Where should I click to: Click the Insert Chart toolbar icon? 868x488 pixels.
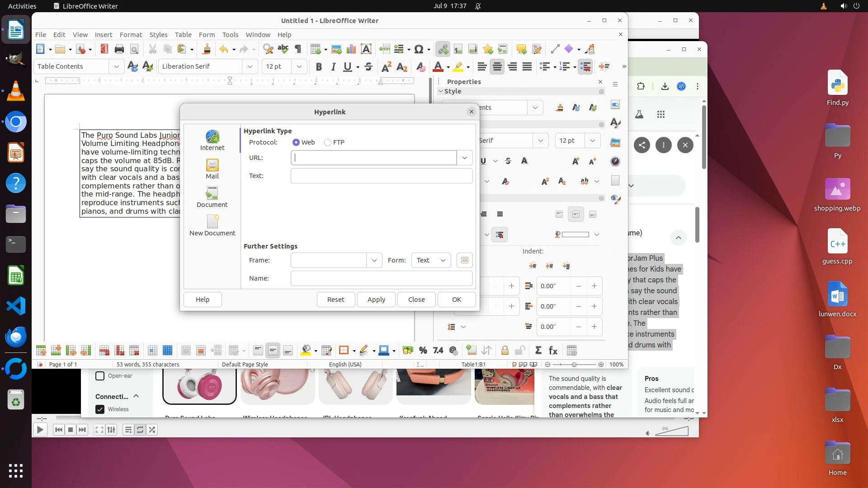click(351, 49)
